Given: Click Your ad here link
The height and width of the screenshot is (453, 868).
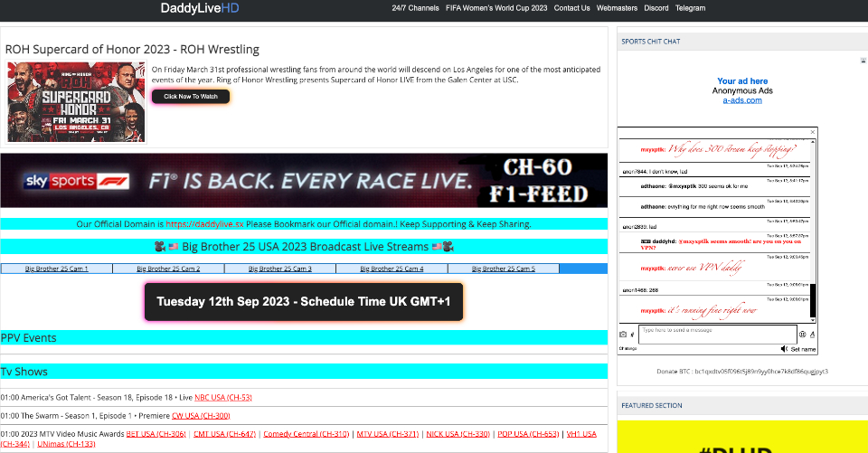Looking at the screenshot, I should click(x=742, y=80).
